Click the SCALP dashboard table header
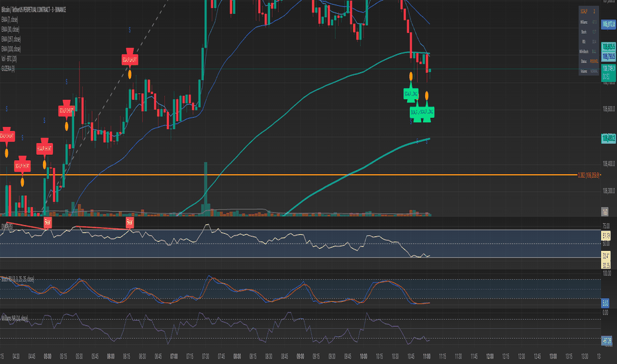Image resolution: width=617 pixels, height=364 pixels. (589, 11)
